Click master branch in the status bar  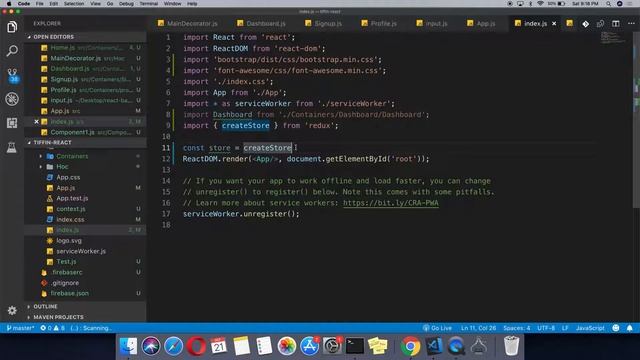[20, 328]
